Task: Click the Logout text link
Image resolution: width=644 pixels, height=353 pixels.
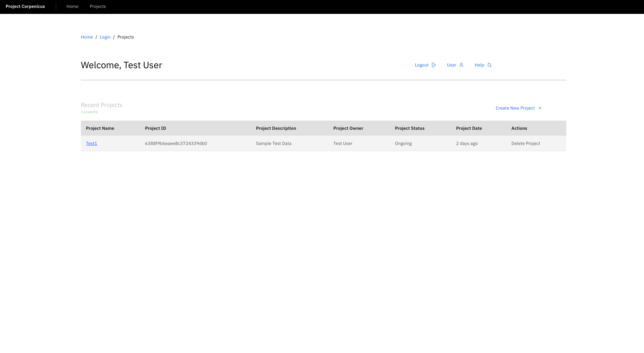Action: [422, 65]
